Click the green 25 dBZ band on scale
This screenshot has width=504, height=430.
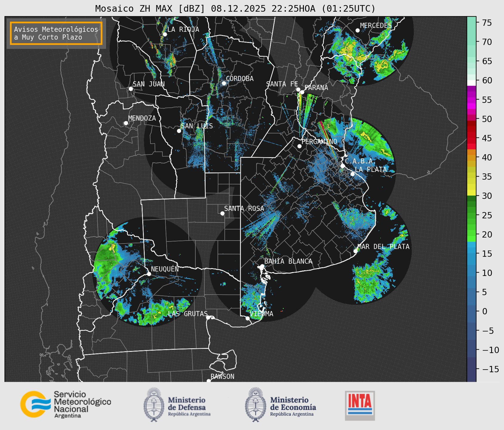click(471, 215)
